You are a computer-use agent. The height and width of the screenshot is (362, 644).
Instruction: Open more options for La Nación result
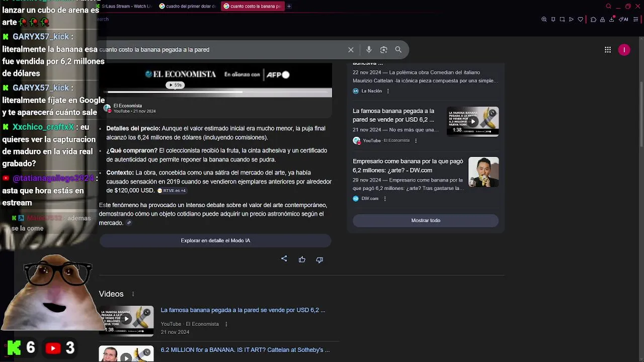tap(388, 91)
